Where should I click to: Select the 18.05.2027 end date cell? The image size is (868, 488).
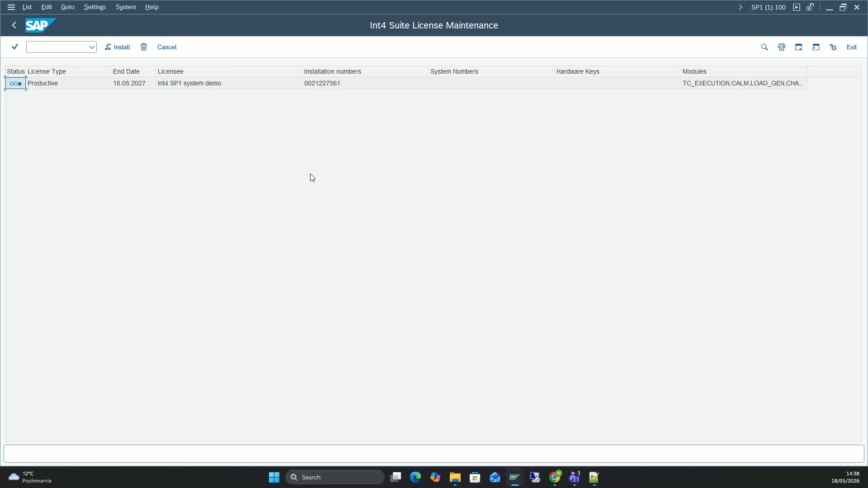(x=133, y=83)
